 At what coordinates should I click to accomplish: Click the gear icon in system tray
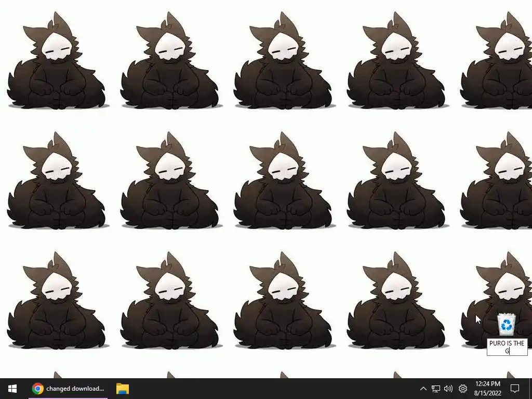pyautogui.click(x=463, y=389)
